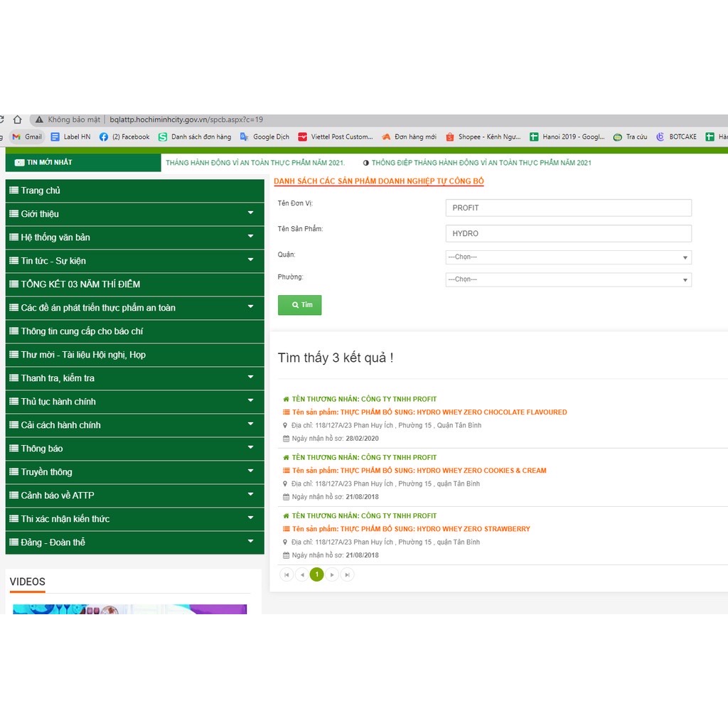Expand the Thanh tra, kiểm tra menu
728x728 pixels.
click(x=134, y=378)
